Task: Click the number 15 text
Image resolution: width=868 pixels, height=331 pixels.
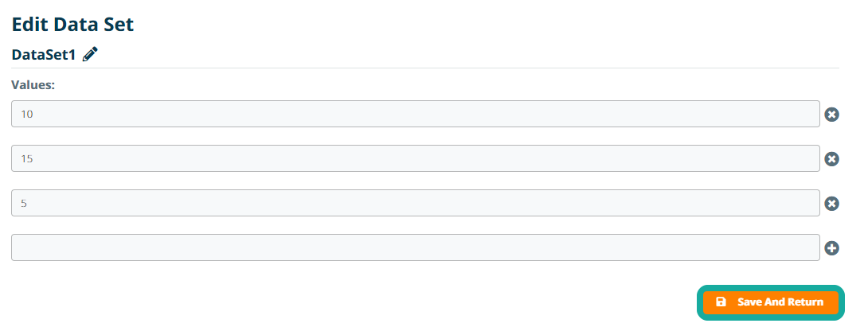Action: 26,159
